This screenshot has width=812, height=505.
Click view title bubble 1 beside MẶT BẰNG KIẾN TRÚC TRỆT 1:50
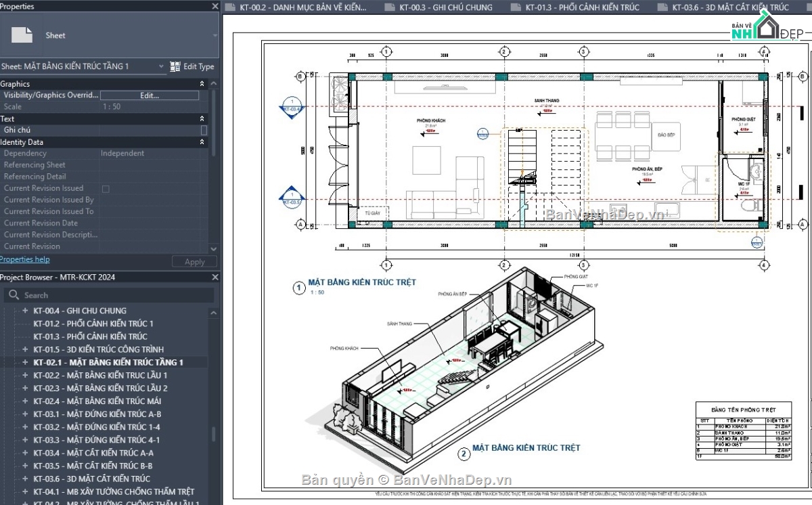(298, 288)
